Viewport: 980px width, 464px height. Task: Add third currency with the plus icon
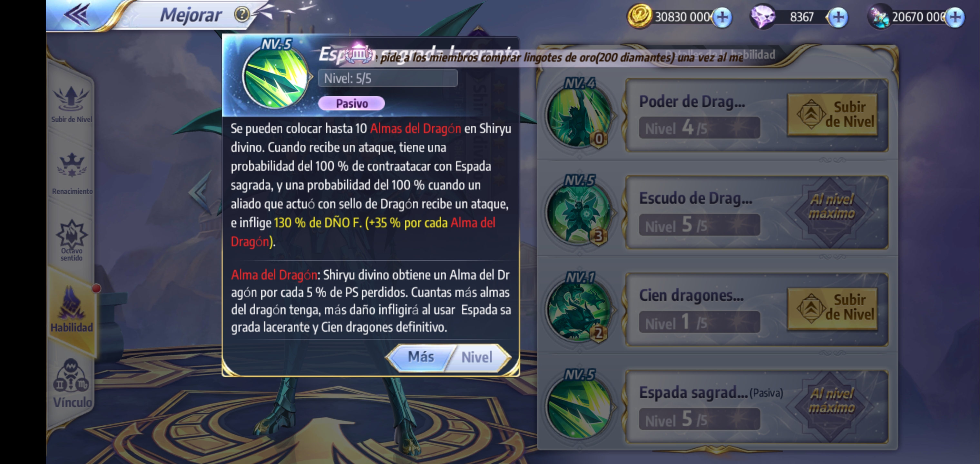tap(955, 17)
